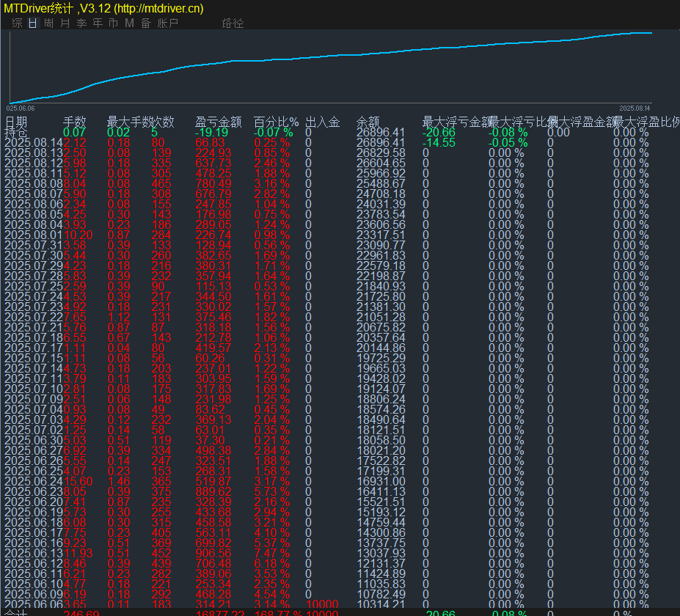680x616 pixels.
Task: Click balance value 23317.51
Action: (x=381, y=235)
